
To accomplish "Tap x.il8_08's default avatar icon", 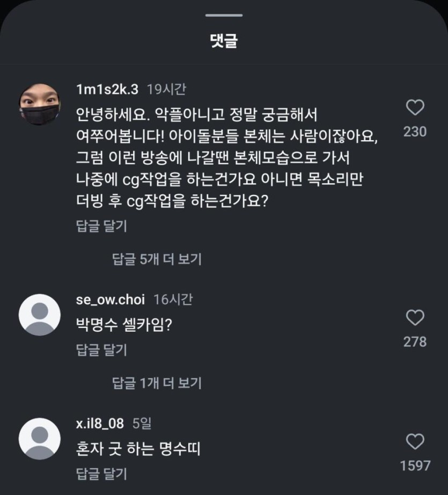I will (x=39, y=439).
